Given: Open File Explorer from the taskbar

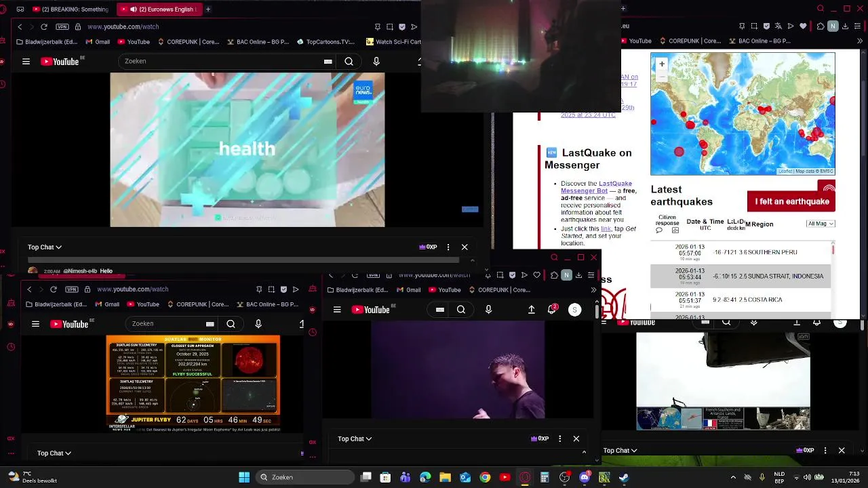Looking at the screenshot, I should tap(445, 477).
